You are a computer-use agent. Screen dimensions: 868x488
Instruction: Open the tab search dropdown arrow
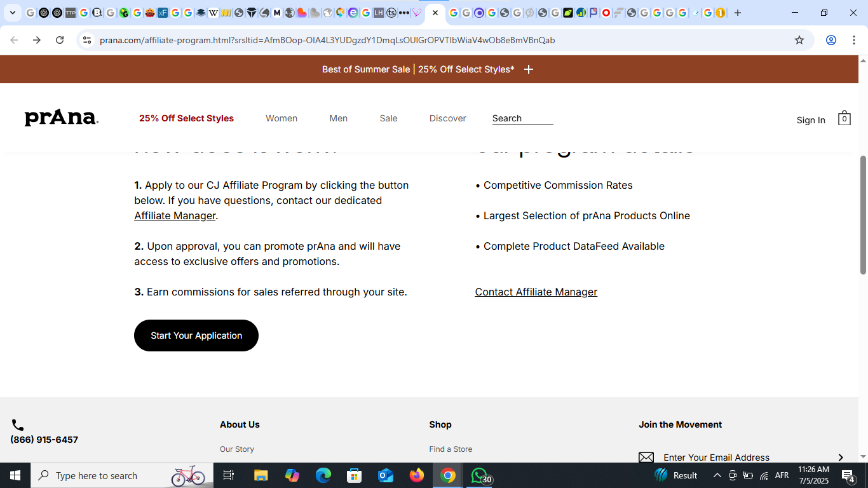click(x=12, y=13)
